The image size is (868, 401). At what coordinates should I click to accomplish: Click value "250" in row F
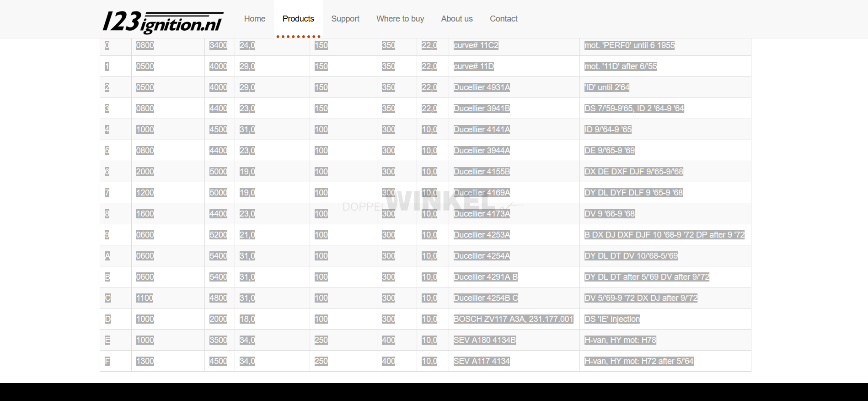pos(321,361)
